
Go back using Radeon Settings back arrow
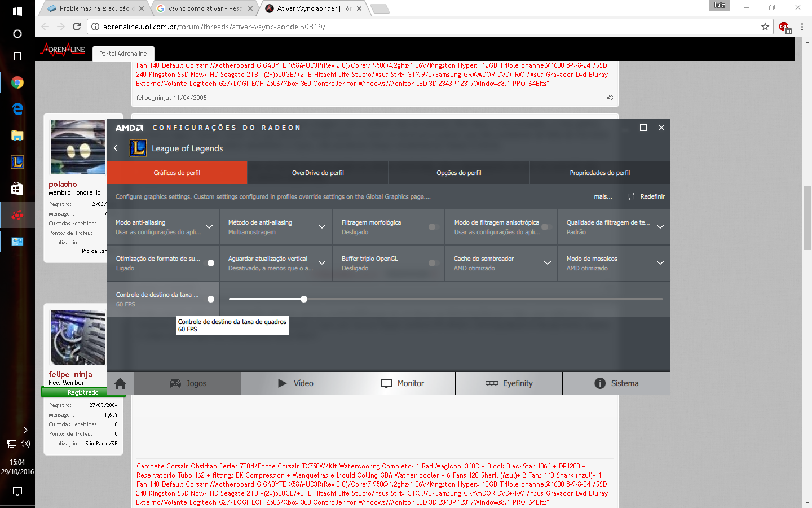point(116,148)
